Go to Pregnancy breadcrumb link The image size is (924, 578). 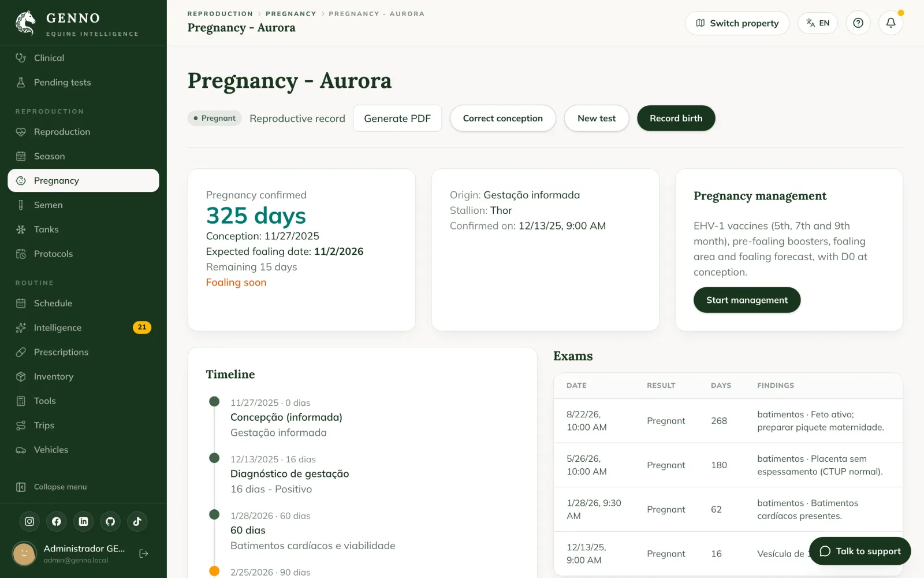point(291,14)
